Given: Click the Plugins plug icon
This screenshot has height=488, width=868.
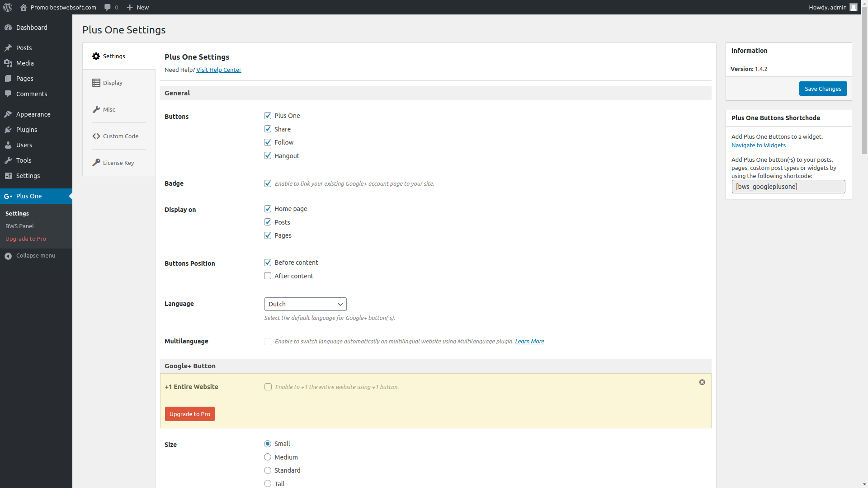Looking at the screenshot, I should point(8,130).
